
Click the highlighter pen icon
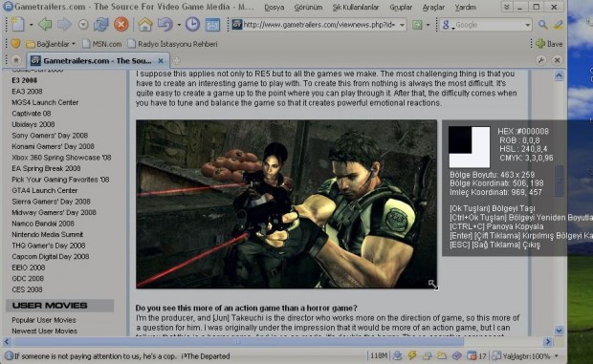pos(559,25)
